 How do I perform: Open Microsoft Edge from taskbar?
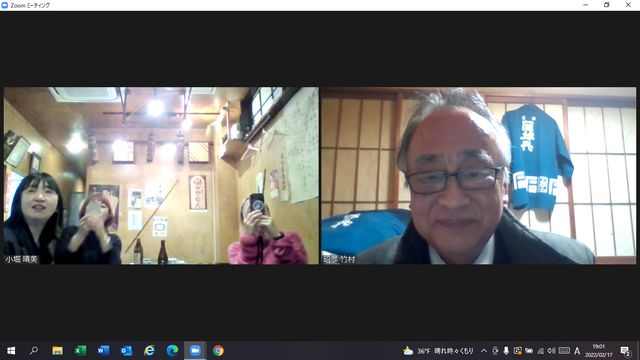[x=172, y=351]
